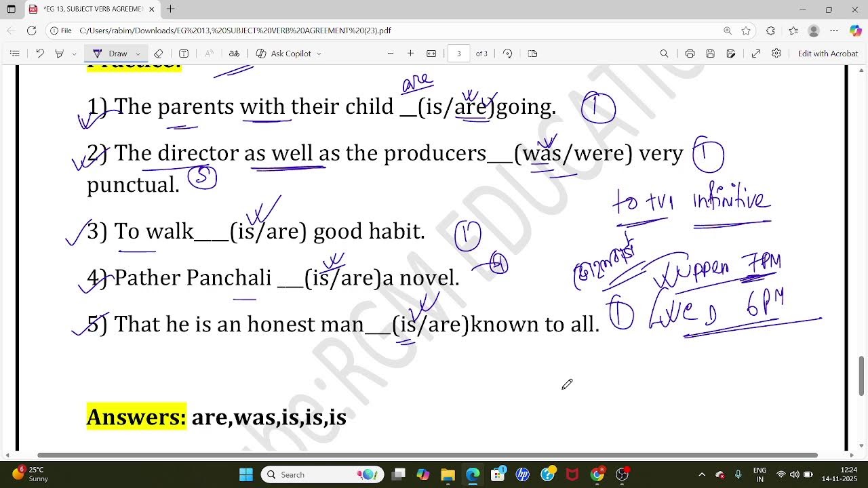Click the Microsoft Edge taskbar icon

[x=473, y=474]
